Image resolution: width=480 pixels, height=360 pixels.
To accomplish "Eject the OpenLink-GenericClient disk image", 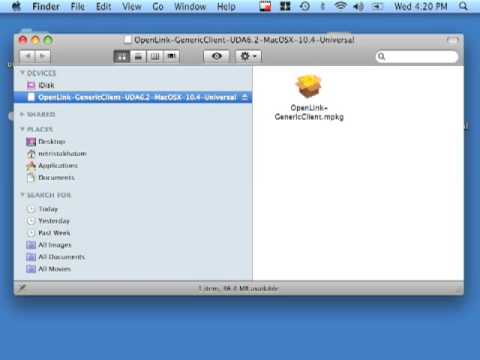I will point(245,97).
